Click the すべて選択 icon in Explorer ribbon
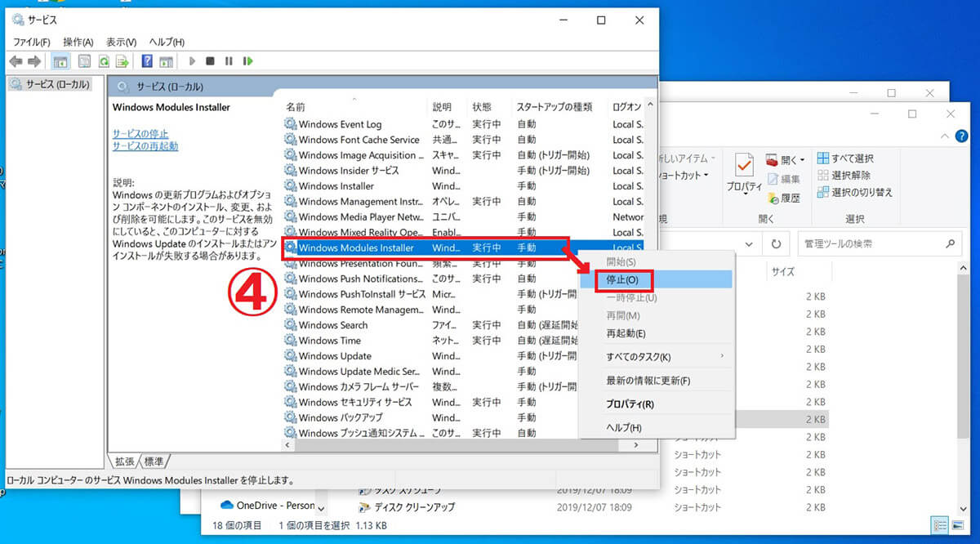The width and height of the screenshot is (980, 544). (823, 158)
